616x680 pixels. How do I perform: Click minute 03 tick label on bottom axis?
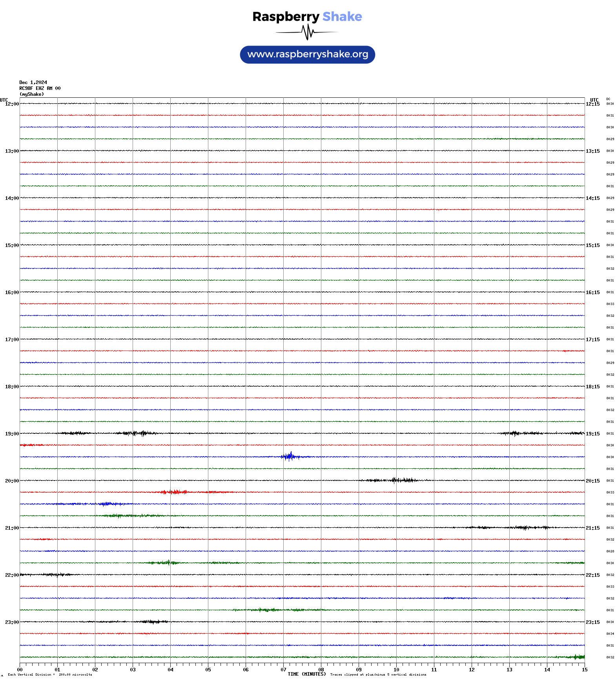tap(133, 670)
